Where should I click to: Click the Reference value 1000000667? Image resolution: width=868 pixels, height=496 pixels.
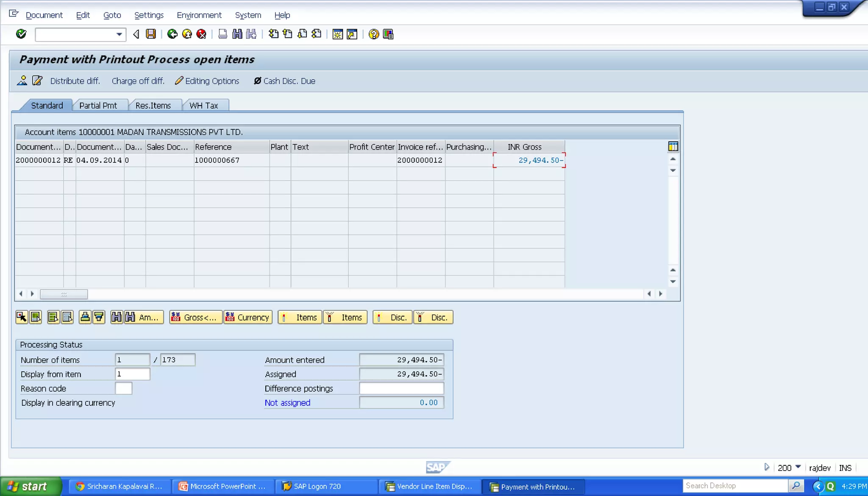(x=217, y=160)
